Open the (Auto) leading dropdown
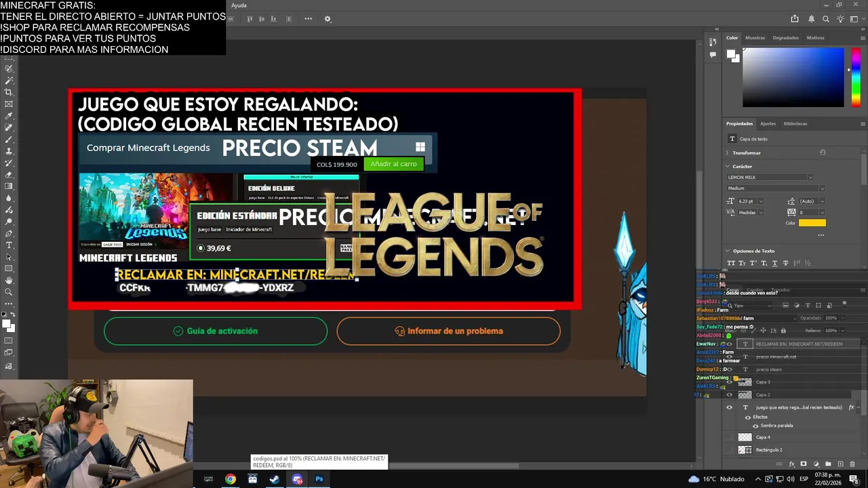The height and width of the screenshot is (488, 868). [822, 201]
